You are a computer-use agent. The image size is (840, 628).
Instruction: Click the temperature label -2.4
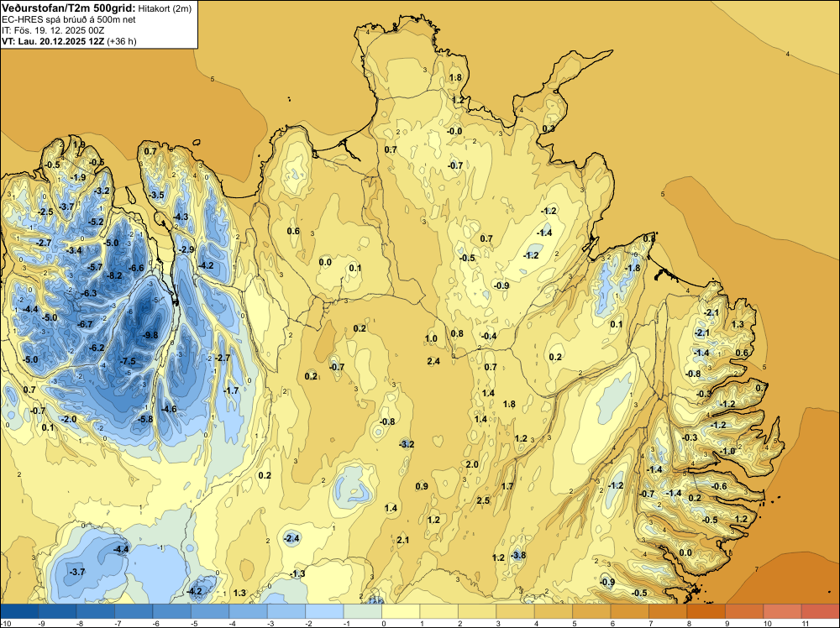(x=291, y=538)
